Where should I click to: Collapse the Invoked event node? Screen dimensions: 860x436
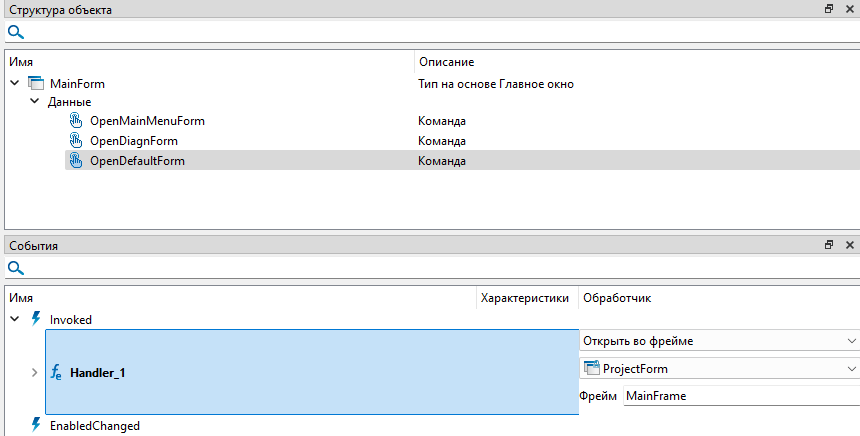pyautogui.click(x=14, y=320)
